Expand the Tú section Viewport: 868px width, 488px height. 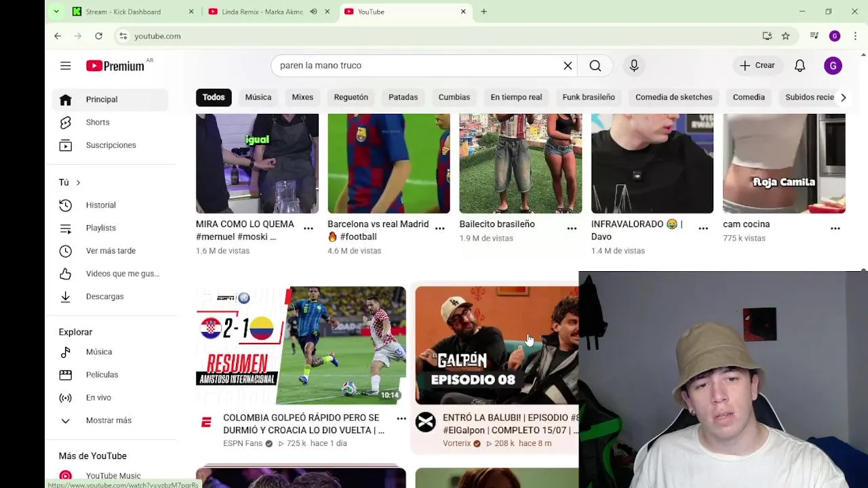pos(70,182)
